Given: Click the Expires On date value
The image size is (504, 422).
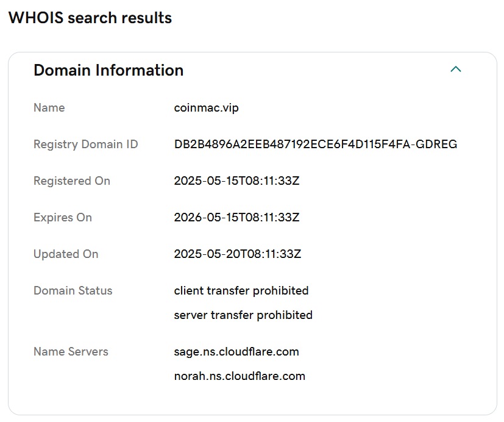Looking at the screenshot, I should pos(236,218).
